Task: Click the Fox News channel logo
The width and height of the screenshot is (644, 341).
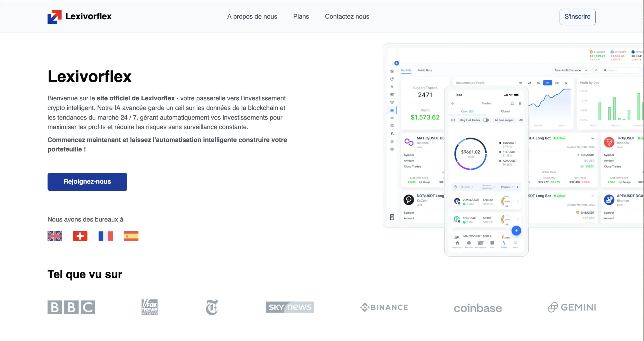Action: click(150, 307)
